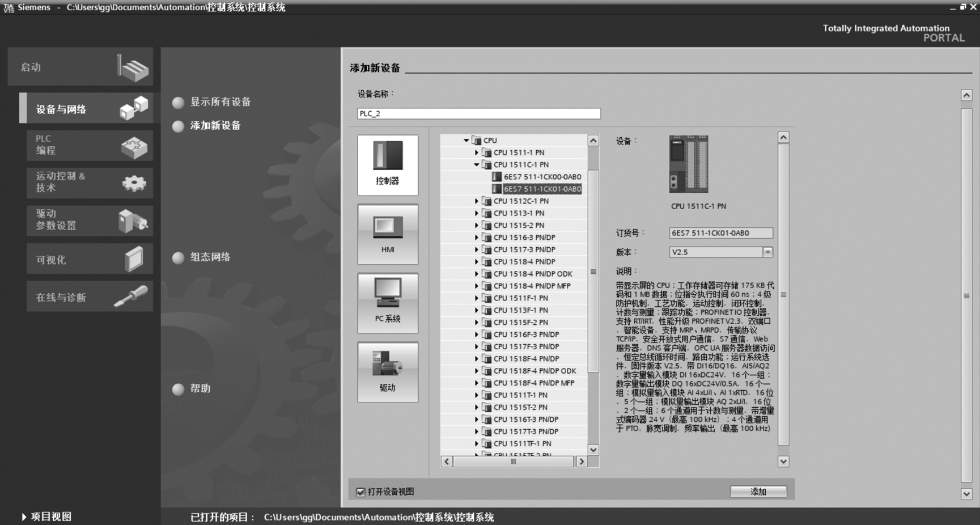Select the 控制器 (Controller) device category icon
The image size is (980, 525).
pos(388,165)
